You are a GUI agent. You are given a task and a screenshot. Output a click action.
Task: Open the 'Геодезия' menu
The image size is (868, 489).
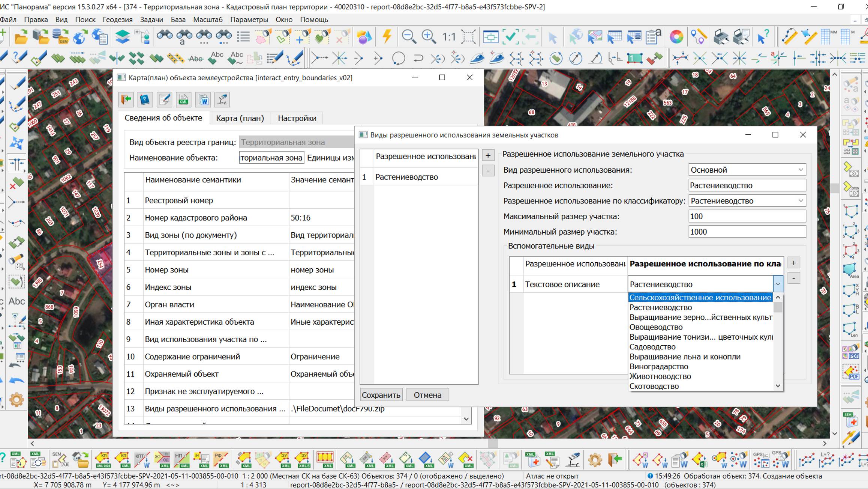coord(118,20)
